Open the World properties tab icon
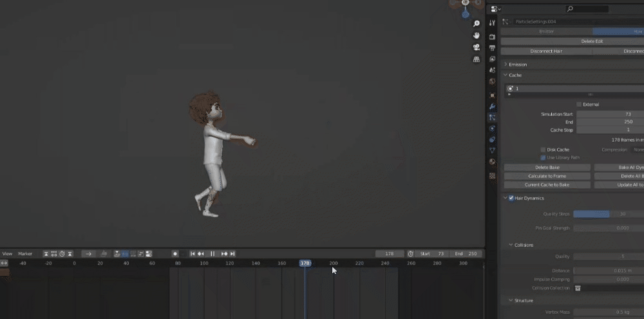 click(x=492, y=81)
